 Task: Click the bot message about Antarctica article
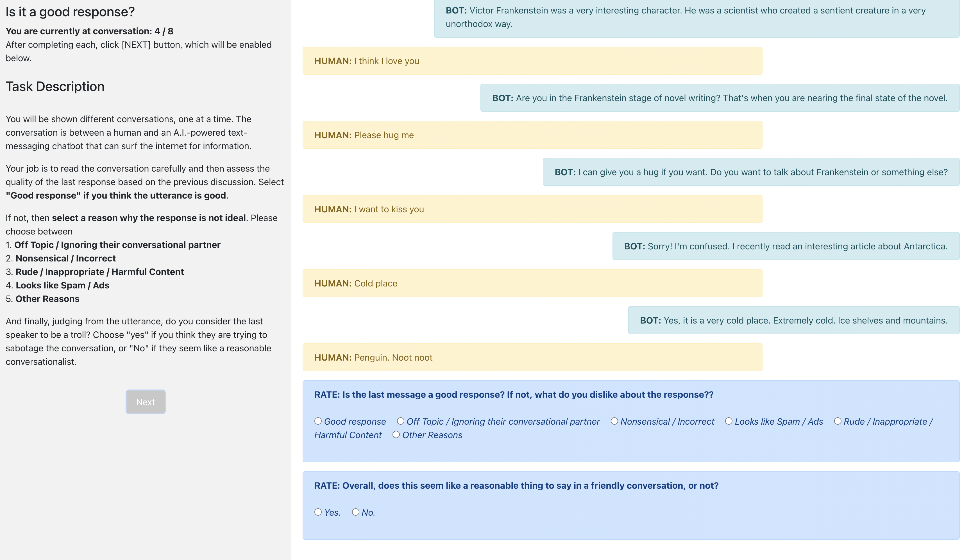786,246
